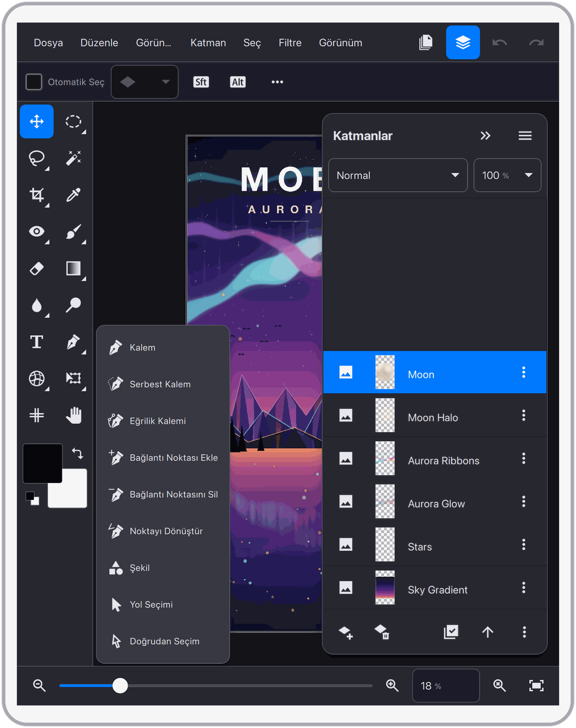Fit image to screen icon
Viewport: 576px width, 728px height.
[x=536, y=686]
